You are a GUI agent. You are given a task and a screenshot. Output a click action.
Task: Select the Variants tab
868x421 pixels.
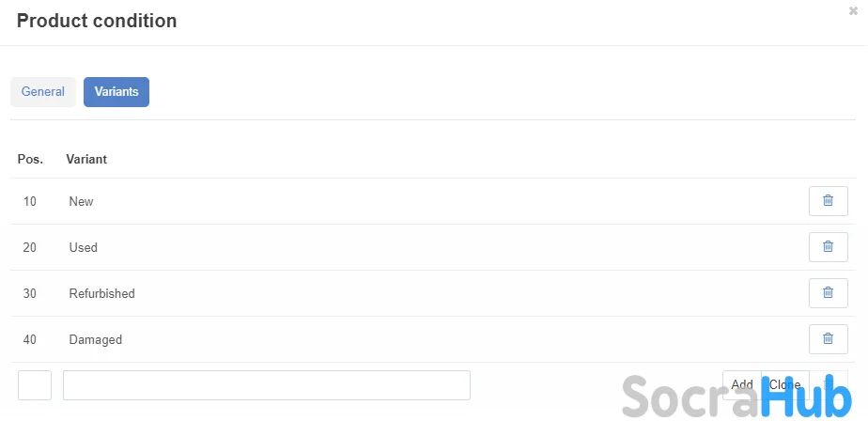(x=116, y=92)
